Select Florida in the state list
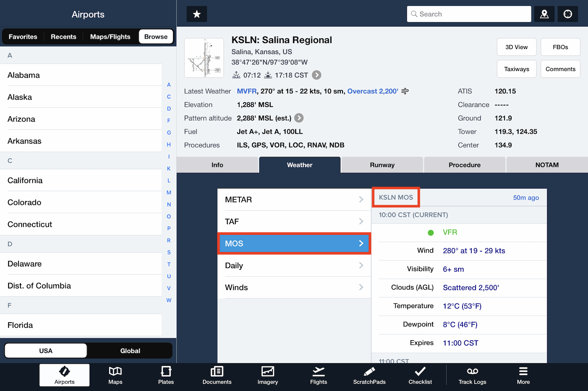Image resolution: width=588 pixels, height=391 pixels. pos(81,325)
